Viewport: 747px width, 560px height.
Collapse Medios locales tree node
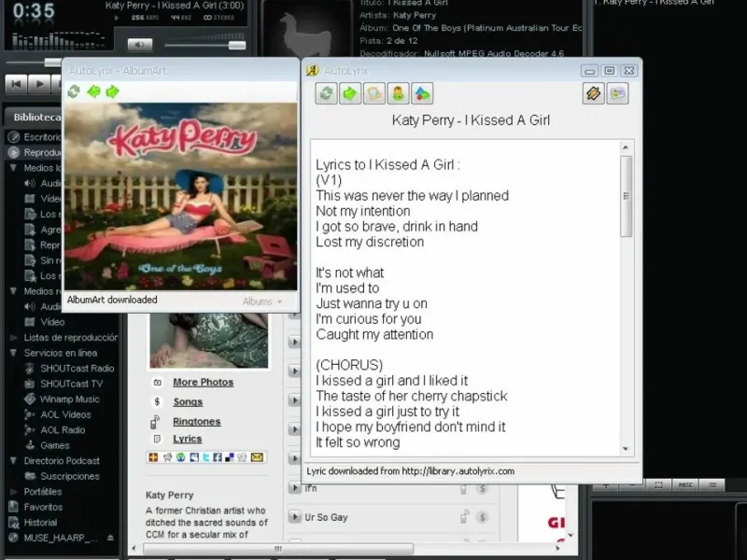coord(13,168)
